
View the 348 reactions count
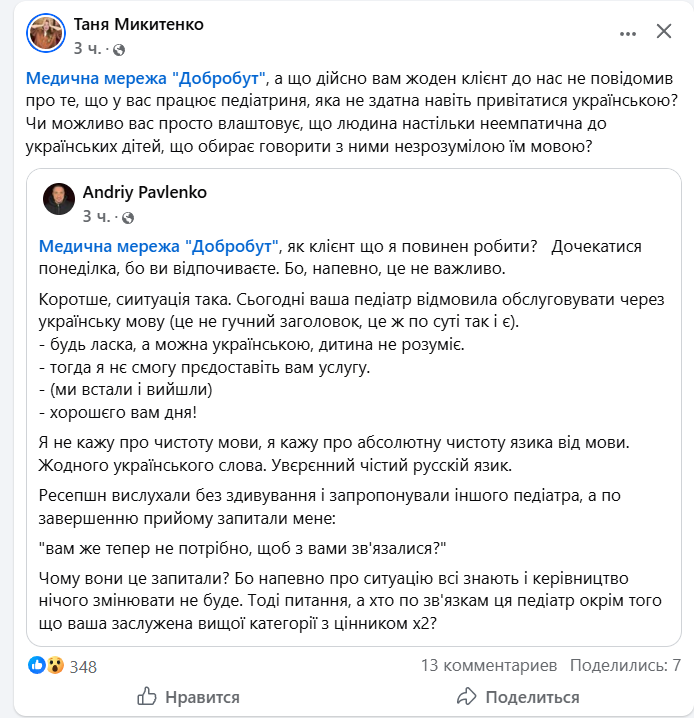tap(83, 666)
